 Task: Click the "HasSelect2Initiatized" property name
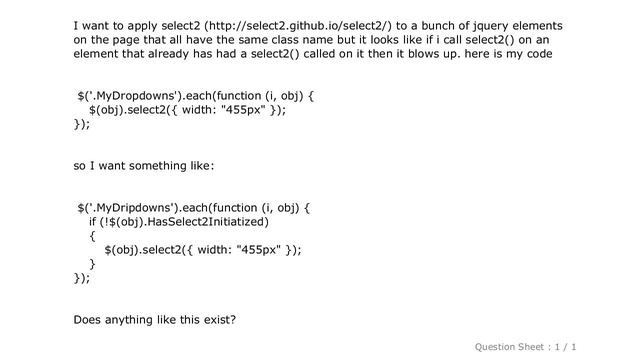[x=205, y=222]
